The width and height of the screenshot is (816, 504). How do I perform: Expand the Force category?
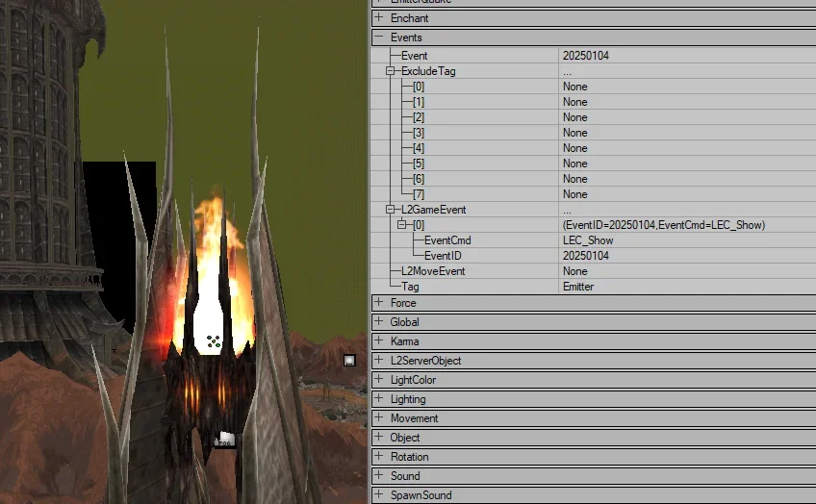tap(379, 302)
